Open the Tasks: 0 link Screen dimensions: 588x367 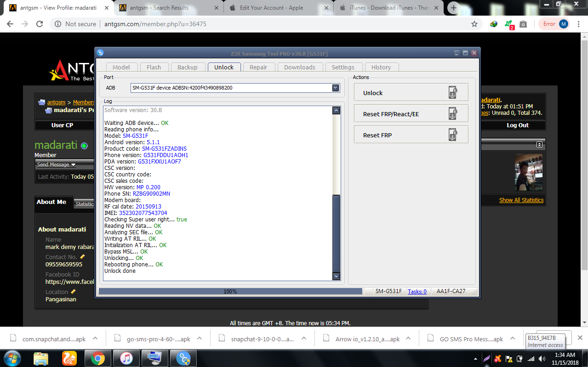[417, 291]
